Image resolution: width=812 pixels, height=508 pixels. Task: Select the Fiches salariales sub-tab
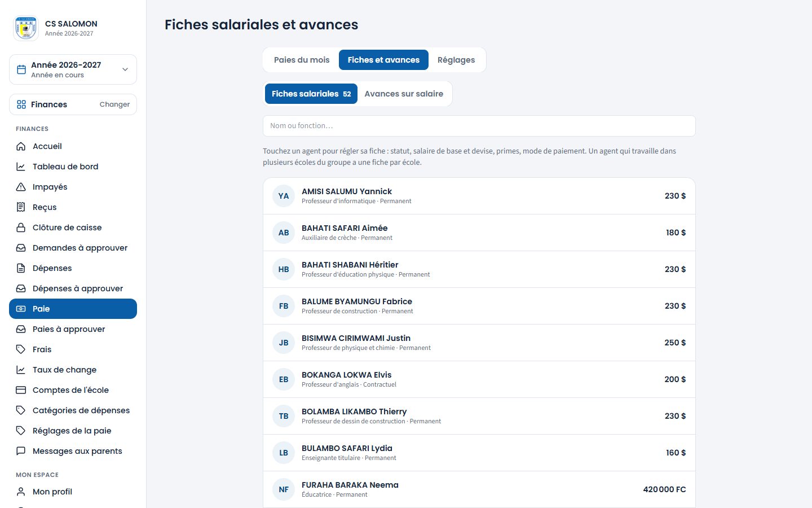coord(311,94)
